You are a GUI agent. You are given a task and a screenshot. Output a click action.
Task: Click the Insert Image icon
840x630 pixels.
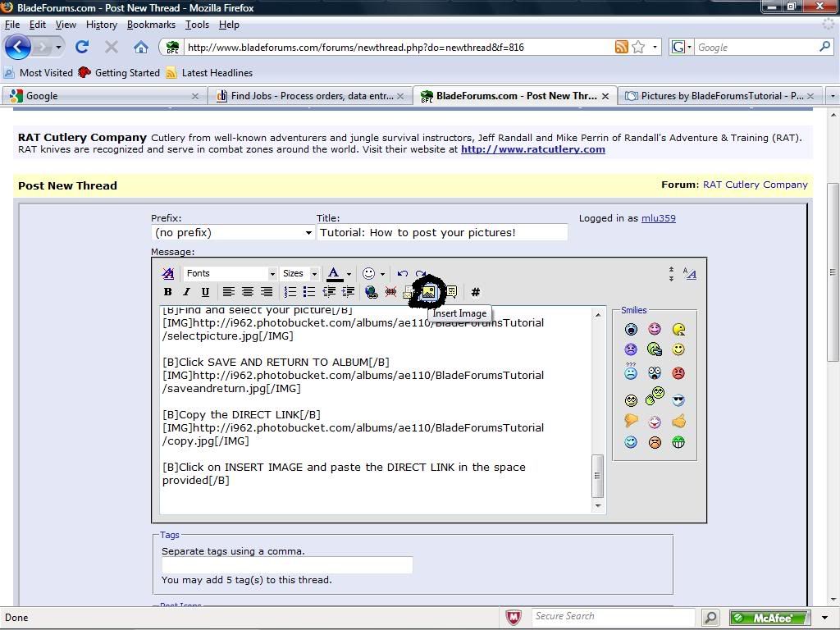click(x=428, y=292)
